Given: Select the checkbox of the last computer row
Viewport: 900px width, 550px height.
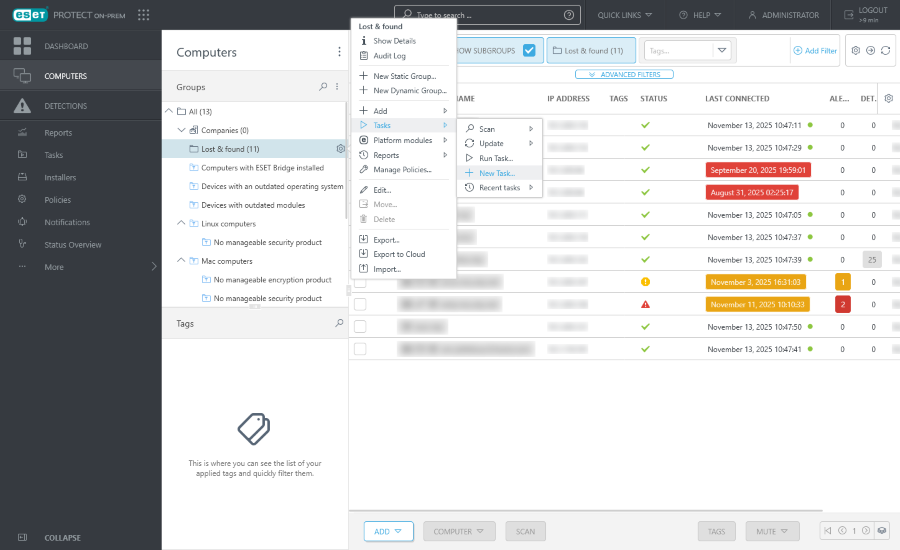Looking at the screenshot, I should (360, 349).
